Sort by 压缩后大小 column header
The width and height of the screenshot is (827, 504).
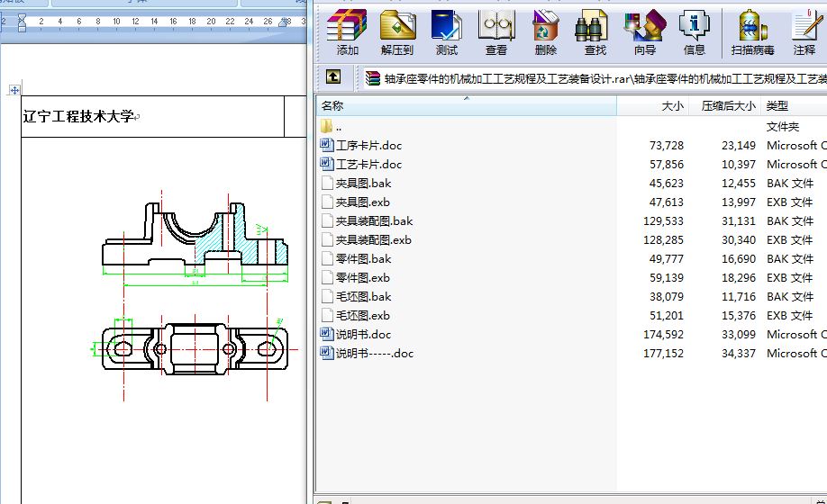(724, 106)
